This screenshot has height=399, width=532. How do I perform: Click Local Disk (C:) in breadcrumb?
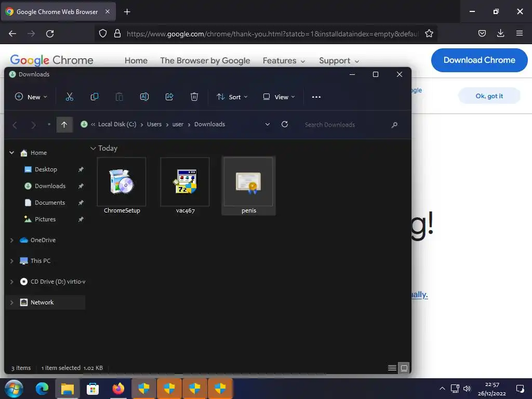tap(117, 124)
